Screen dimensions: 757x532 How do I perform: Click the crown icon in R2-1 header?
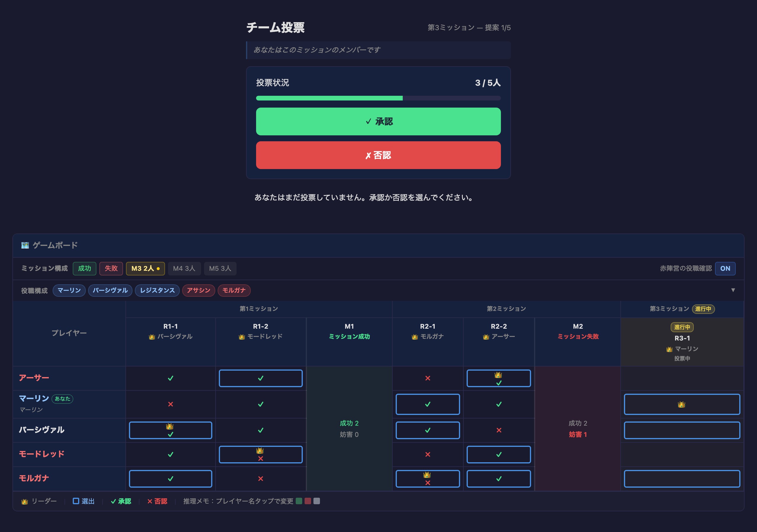pos(415,337)
